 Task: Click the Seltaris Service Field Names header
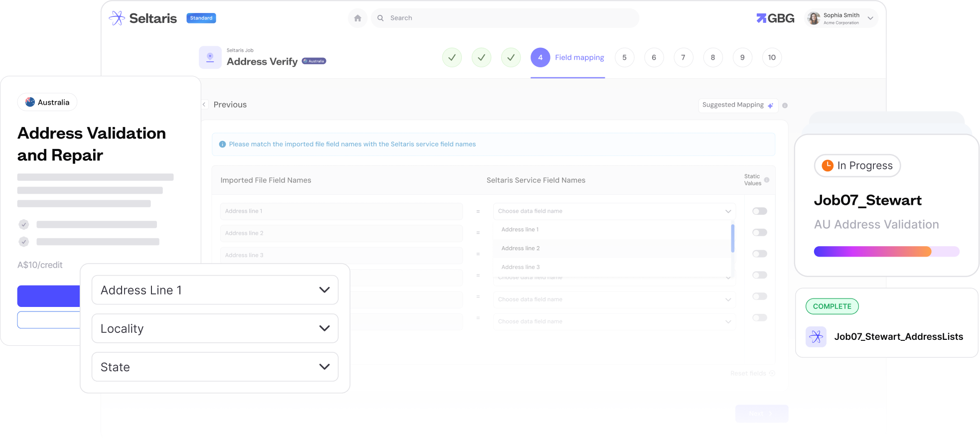(x=536, y=180)
